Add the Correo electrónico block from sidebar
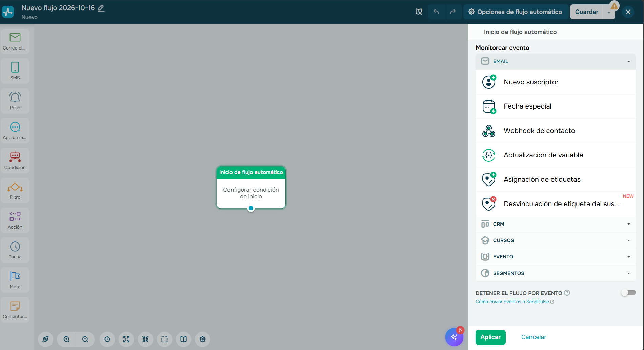The image size is (644, 350). coord(15,41)
